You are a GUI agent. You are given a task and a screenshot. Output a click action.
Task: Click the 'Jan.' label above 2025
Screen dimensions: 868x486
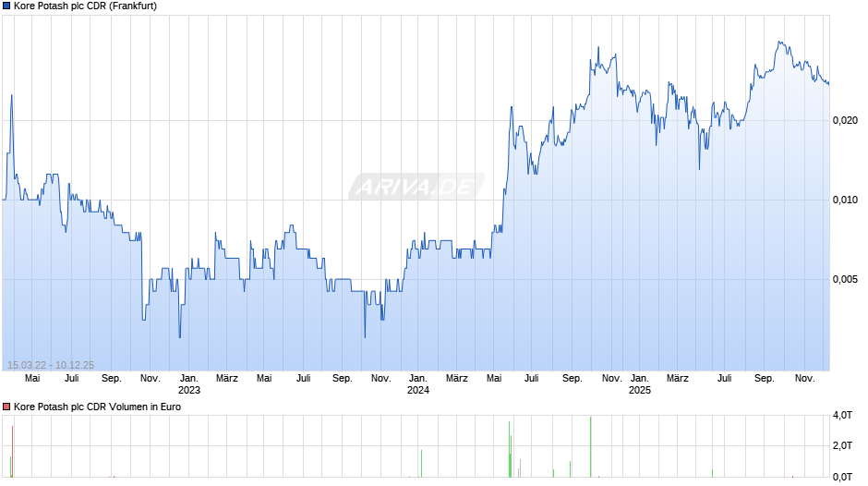(639, 379)
